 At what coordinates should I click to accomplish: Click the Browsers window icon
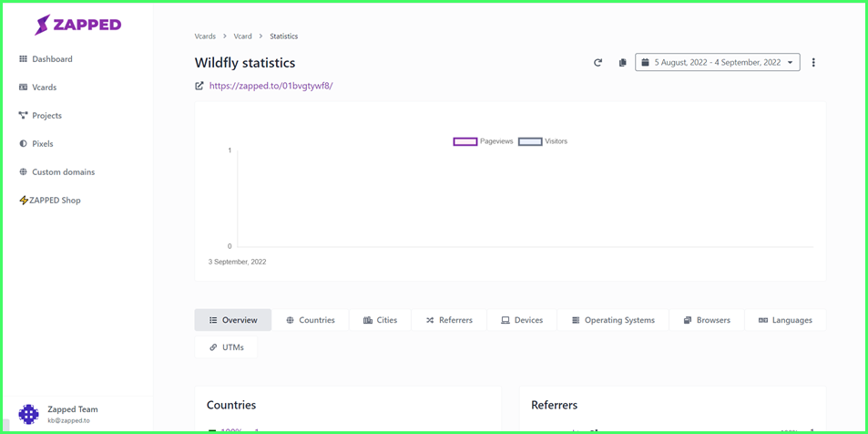pos(688,320)
